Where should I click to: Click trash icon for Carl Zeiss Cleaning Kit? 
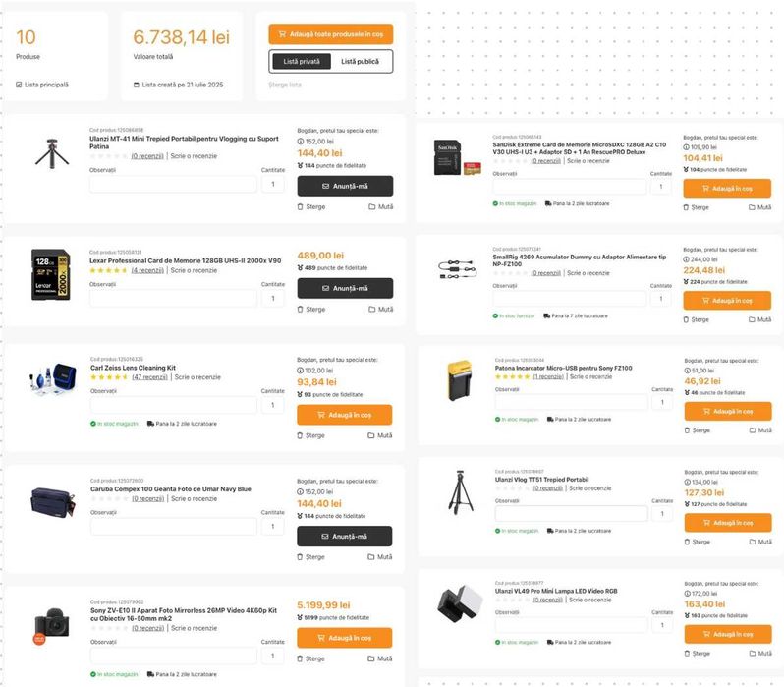301,435
